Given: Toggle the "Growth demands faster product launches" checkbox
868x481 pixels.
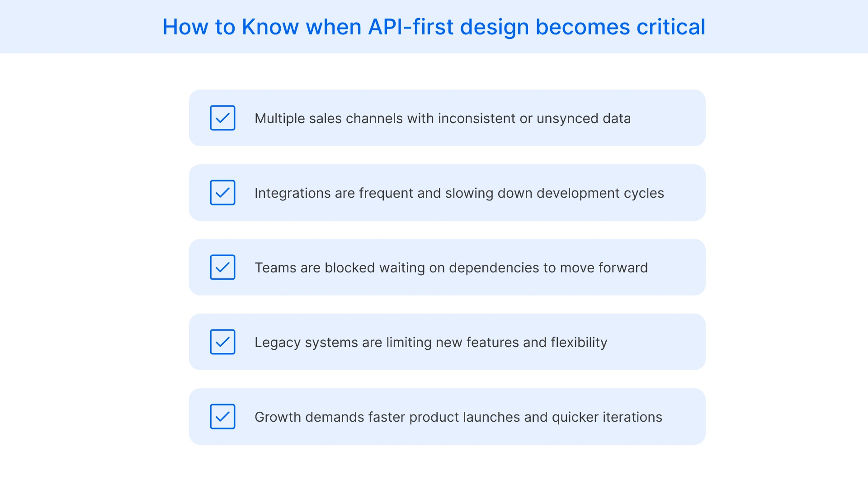Looking at the screenshot, I should coord(222,417).
